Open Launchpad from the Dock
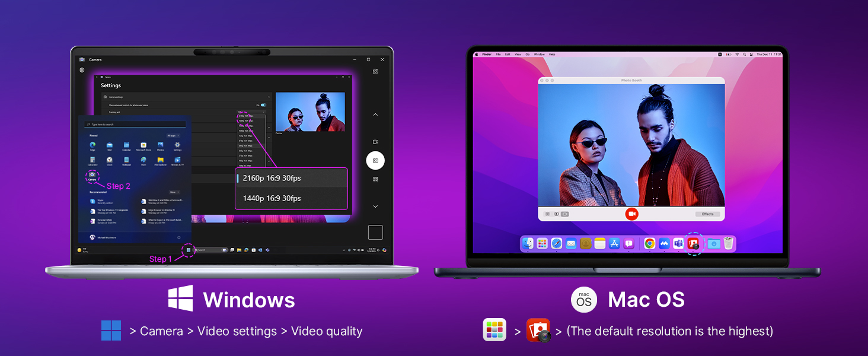This screenshot has height=356, width=868. pos(541,243)
